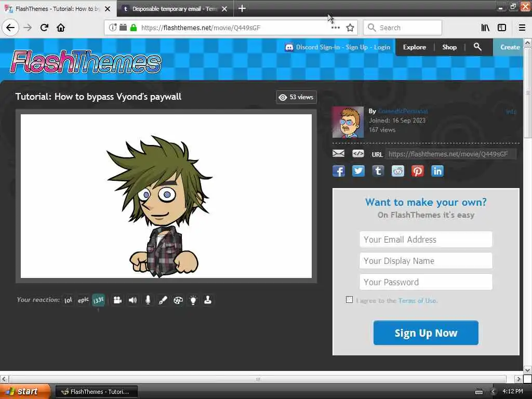Click the browser Search box
Image resolution: width=532 pixels, height=399 pixels.
click(x=403, y=28)
